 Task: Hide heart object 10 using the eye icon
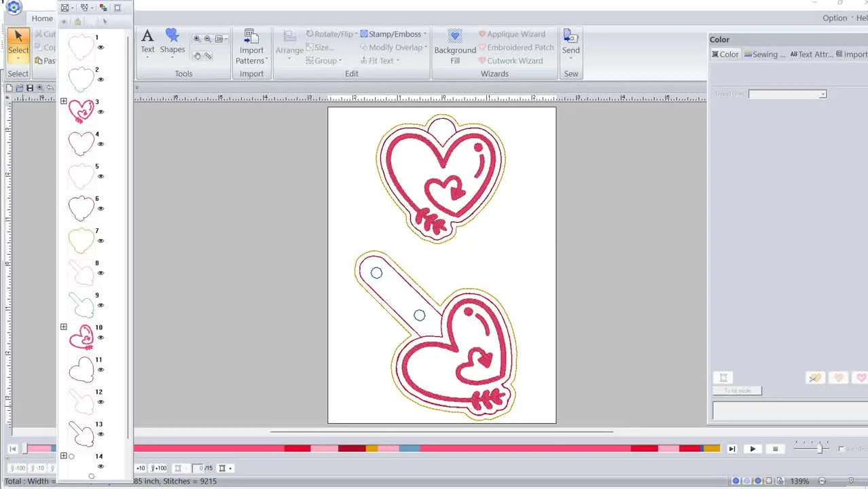tap(101, 338)
